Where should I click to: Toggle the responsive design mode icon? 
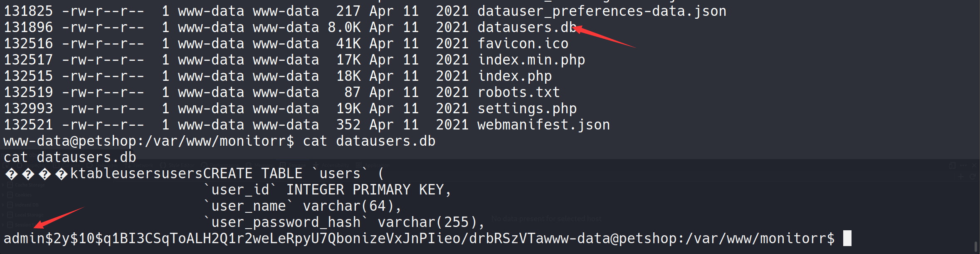tap(952, 165)
